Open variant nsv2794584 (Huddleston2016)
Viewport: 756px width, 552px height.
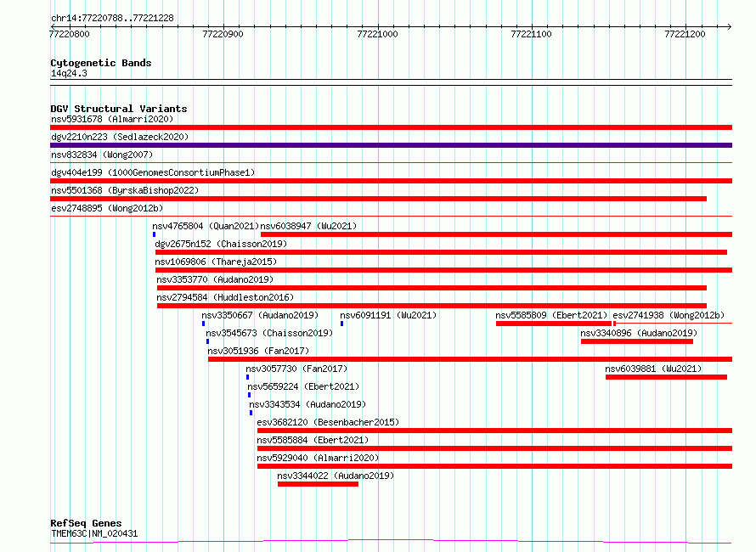pos(225,297)
